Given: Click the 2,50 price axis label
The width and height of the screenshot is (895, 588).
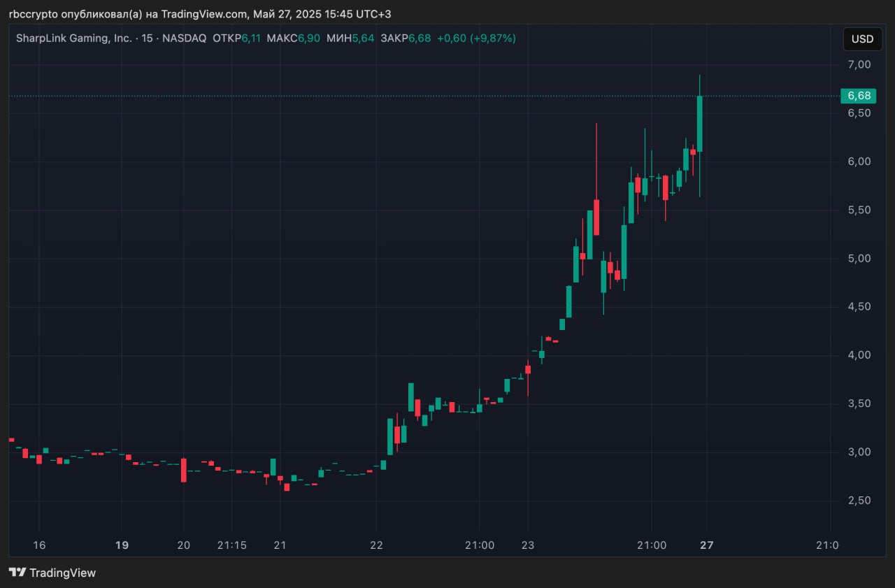Looking at the screenshot, I should pos(859,500).
